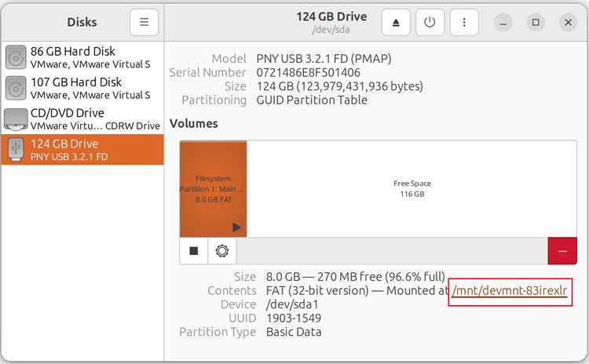Viewport: 589px width, 364px height.
Task: Select the 124 GB Drive PNY USB
Action: (82, 149)
